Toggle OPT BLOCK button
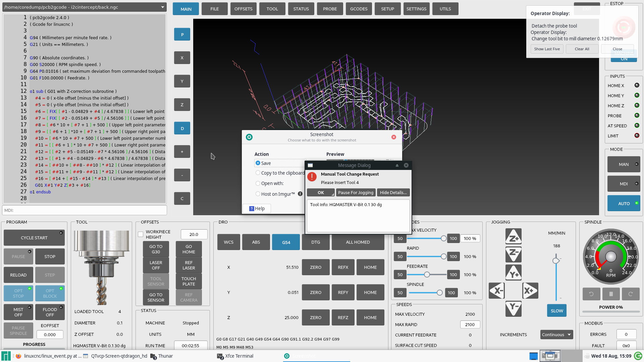Viewport: 644px width, 362px height. [50, 293]
